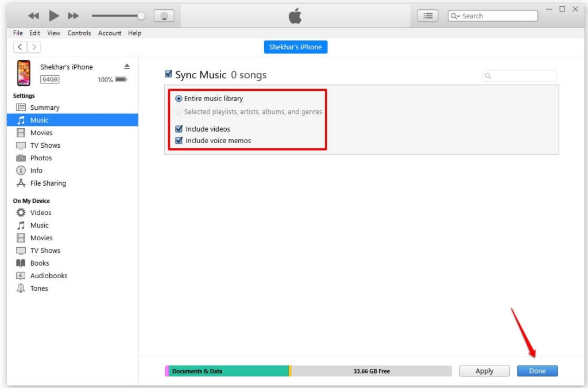Viewport: 588px width, 388px height.
Task: Open Summary in Settings
Action: (x=72, y=107)
